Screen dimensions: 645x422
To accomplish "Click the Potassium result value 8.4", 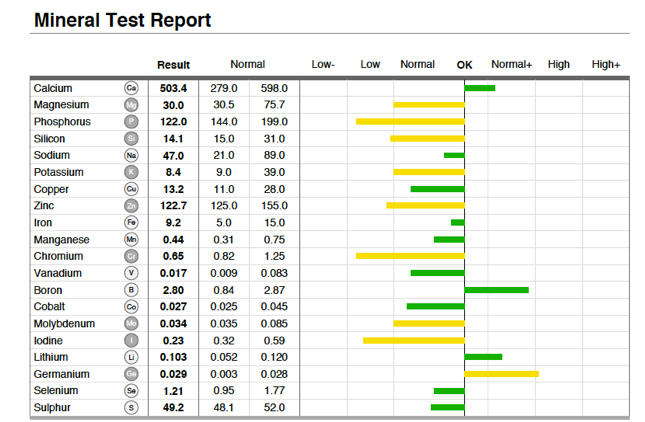I will 173,172.
